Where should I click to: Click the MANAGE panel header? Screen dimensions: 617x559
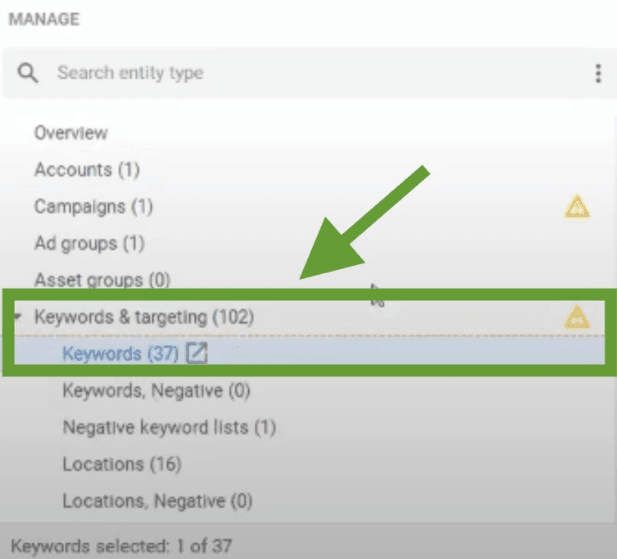(x=44, y=19)
